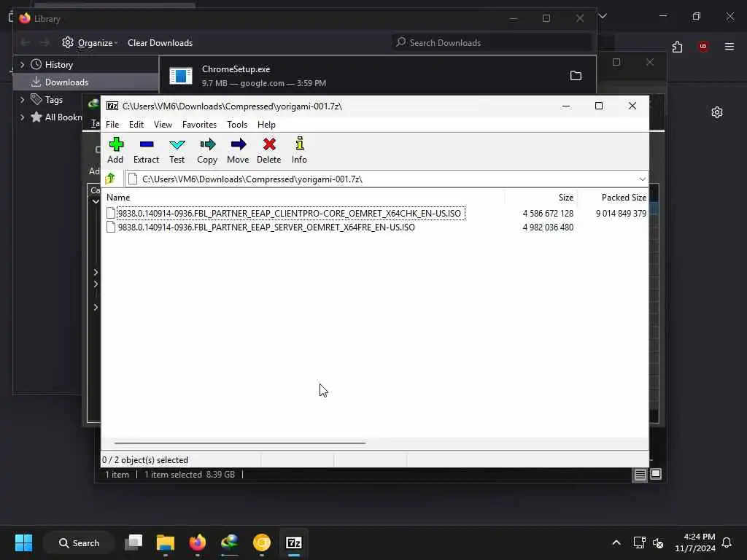Open Firefox extensions puzzle icon

pos(677,47)
